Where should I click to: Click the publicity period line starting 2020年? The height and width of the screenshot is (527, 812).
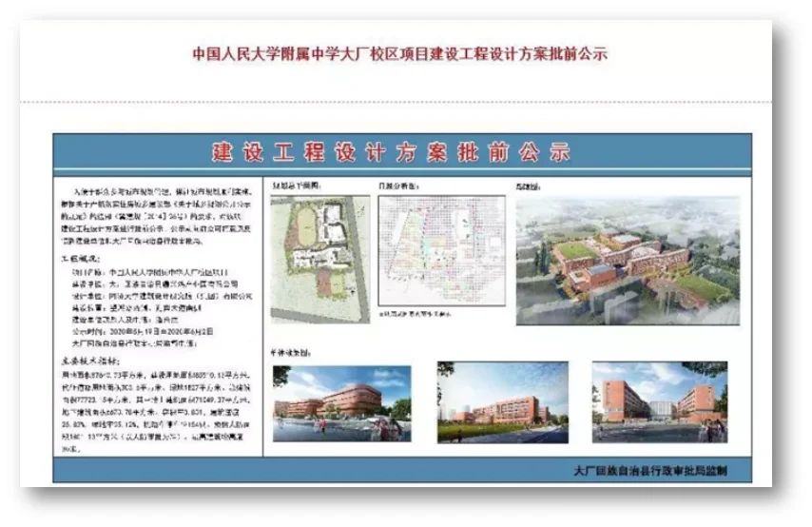click(x=143, y=331)
